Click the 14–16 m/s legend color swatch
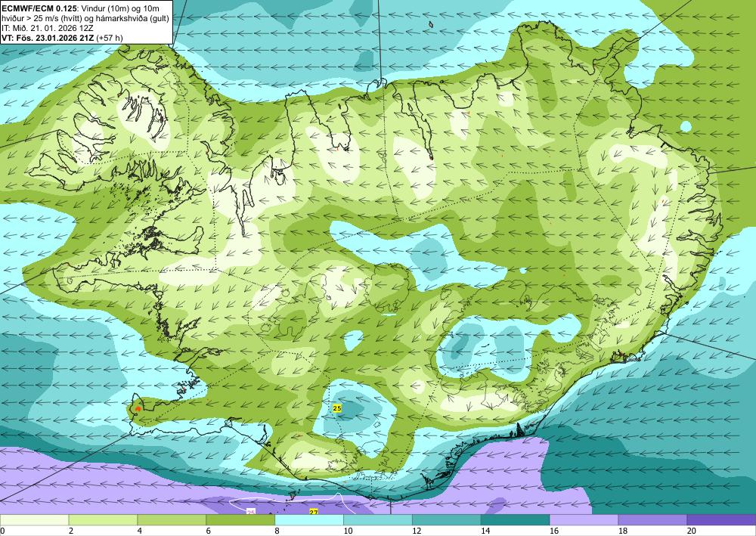The width and height of the screenshot is (756, 536). point(515,519)
